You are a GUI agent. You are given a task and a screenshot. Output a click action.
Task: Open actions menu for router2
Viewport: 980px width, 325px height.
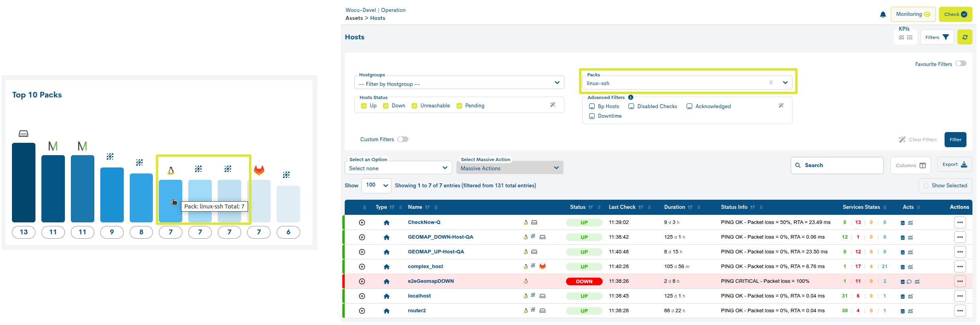tap(960, 311)
